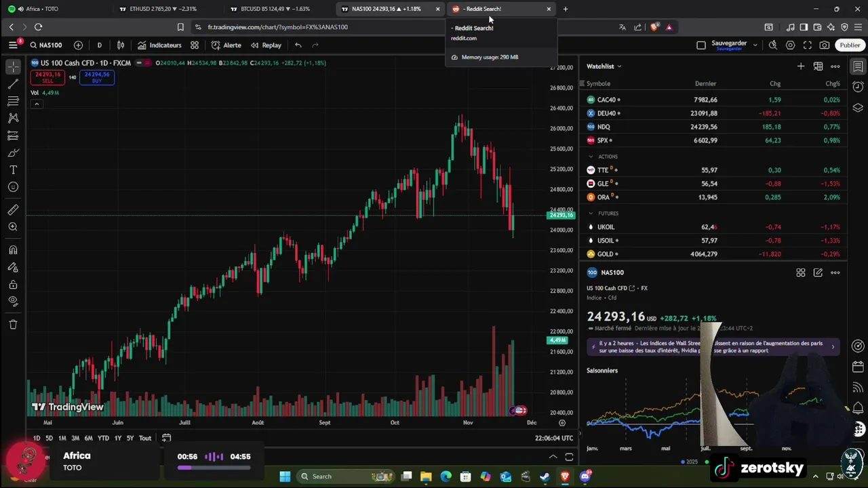Screen dimensions: 868x488
Task: Select GOLD in the watchlist
Action: coord(713,254)
